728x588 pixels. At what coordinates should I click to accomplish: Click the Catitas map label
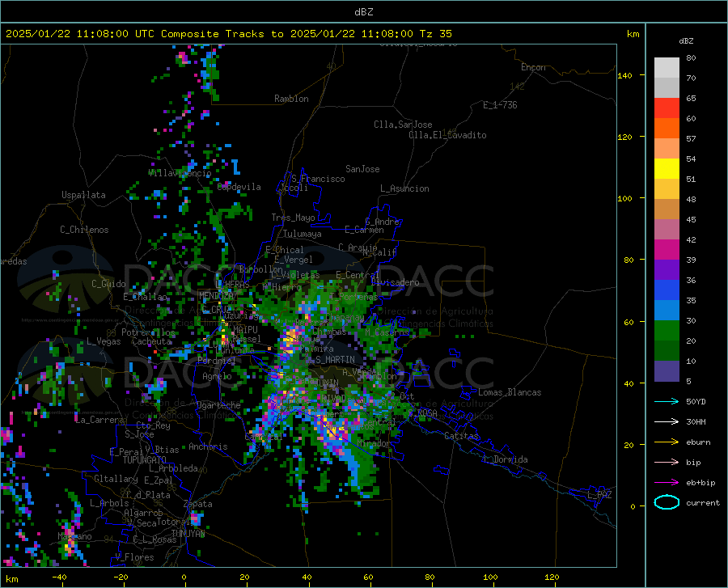point(461,436)
